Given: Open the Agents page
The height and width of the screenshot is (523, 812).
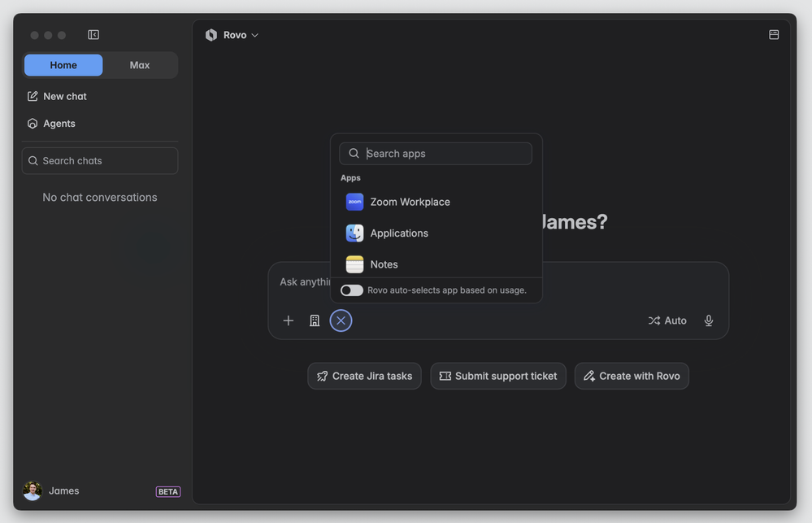Looking at the screenshot, I should (x=51, y=124).
